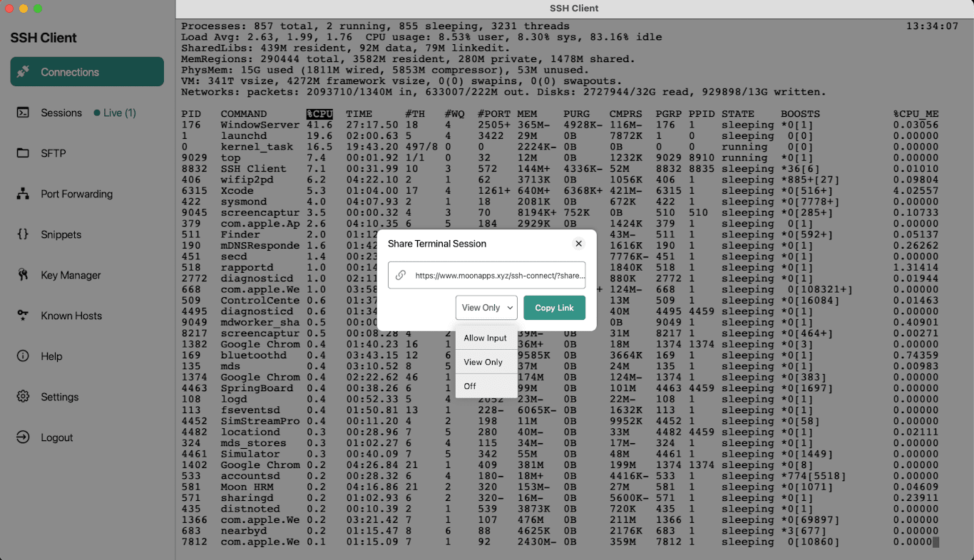Screen dimensions: 974x560
Task: Click the Sessions terminal icon
Action: pyautogui.click(x=23, y=113)
